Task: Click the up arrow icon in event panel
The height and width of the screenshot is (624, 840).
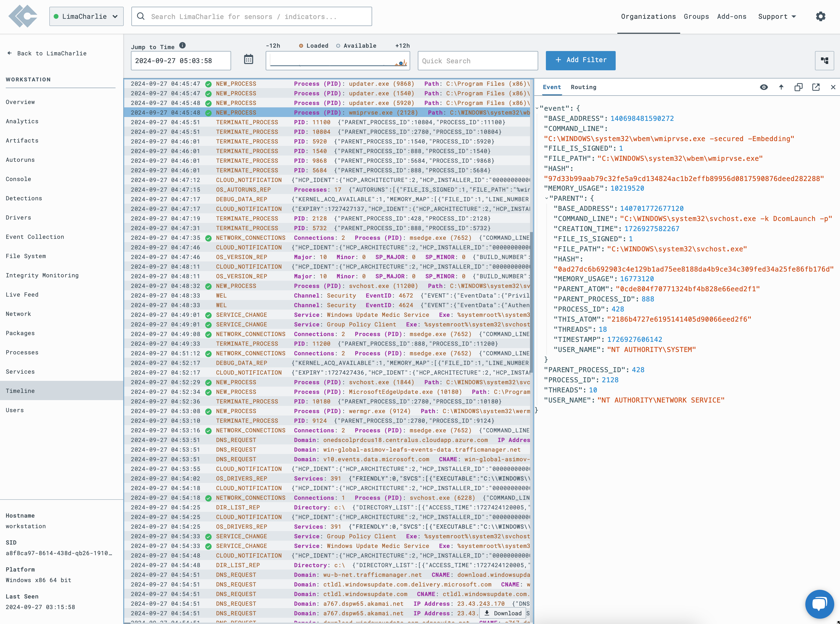Action: pyautogui.click(x=781, y=87)
